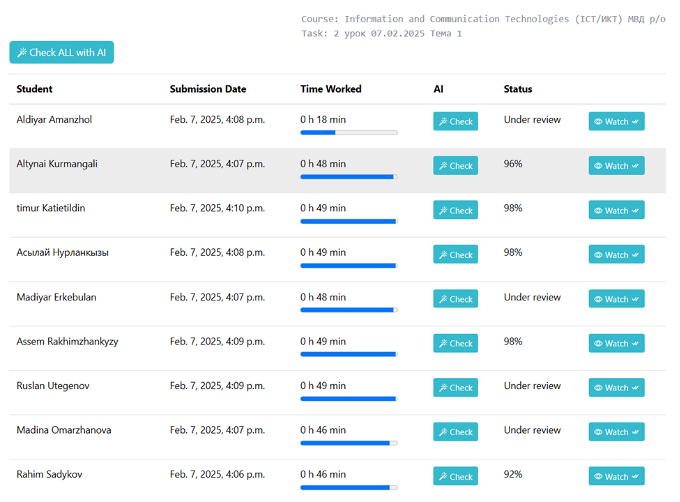This screenshot has height=502, width=680.
Task: Click the Submission Date column header
Action: tap(208, 89)
